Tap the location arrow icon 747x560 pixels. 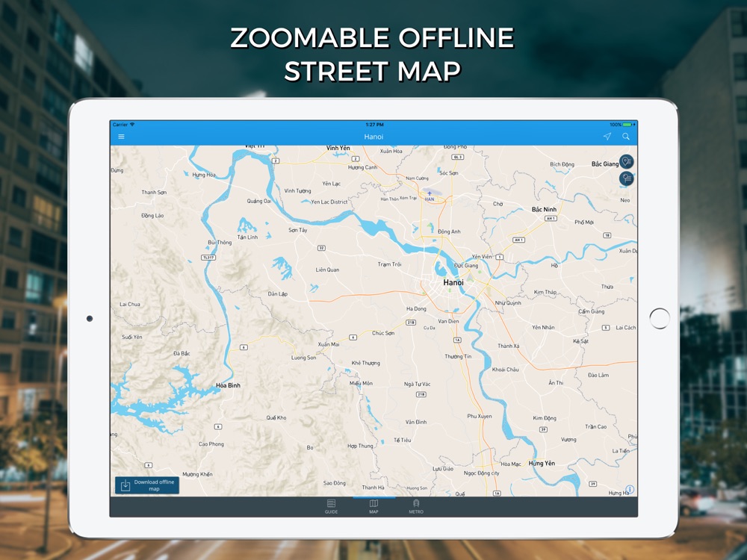(607, 136)
